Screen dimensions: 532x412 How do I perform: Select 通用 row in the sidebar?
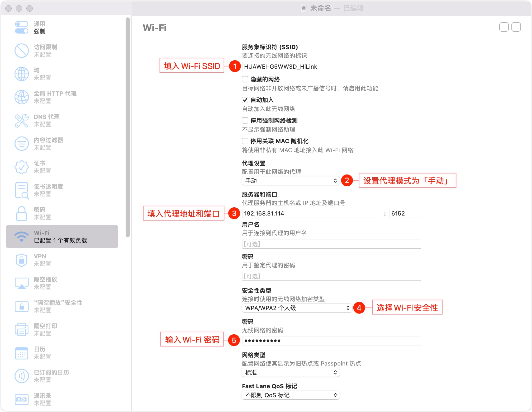pyautogui.click(x=62, y=27)
